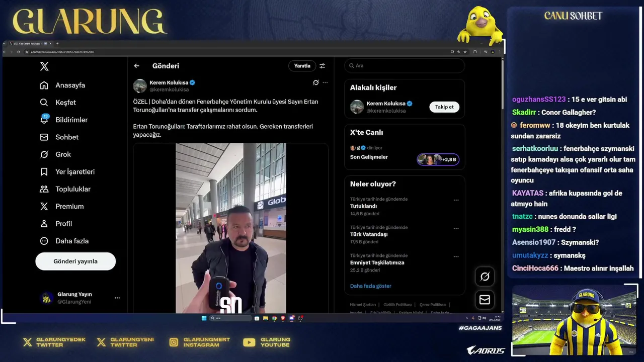The image size is (644, 362).
Task: Reload the page in browser toolbar
Action: pos(19,52)
